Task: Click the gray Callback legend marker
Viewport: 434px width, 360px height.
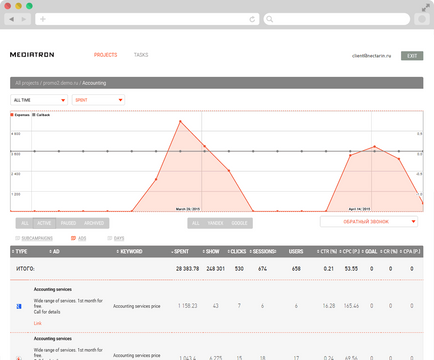Action: 34,115
